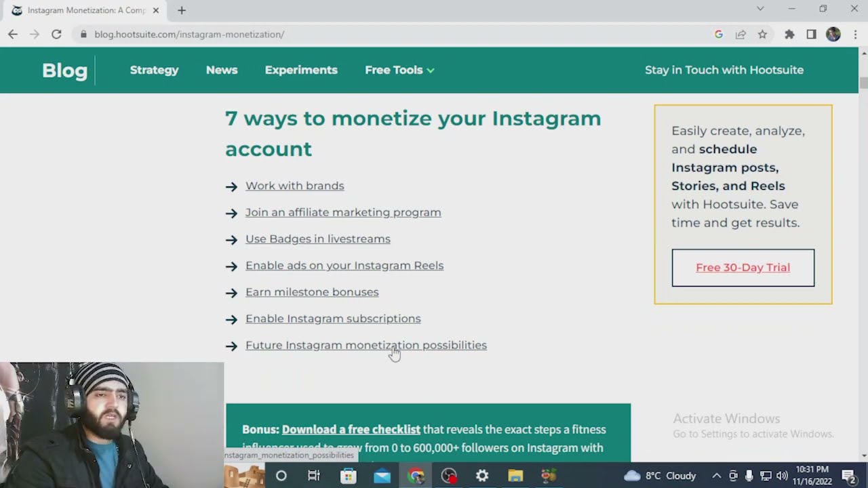Open the Mail app in taskbar
This screenshot has height=488, width=868.
pyautogui.click(x=382, y=476)
